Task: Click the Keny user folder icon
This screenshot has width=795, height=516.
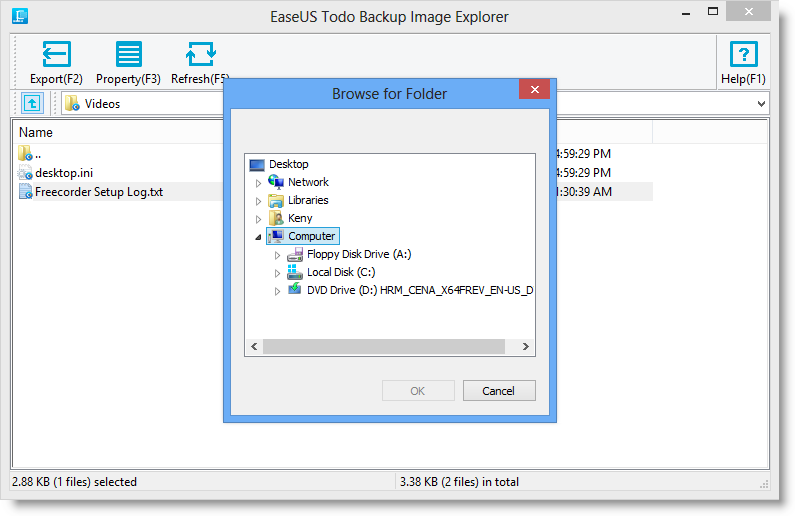Action: [x=276, y=218]
